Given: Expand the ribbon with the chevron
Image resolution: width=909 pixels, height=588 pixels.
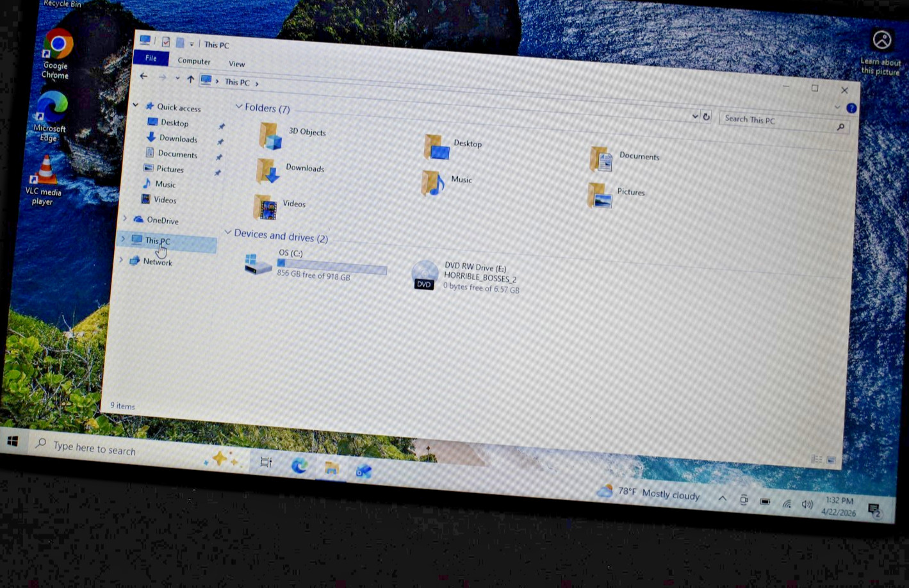Looking at the screenshot, I should [x=837, y=107].
